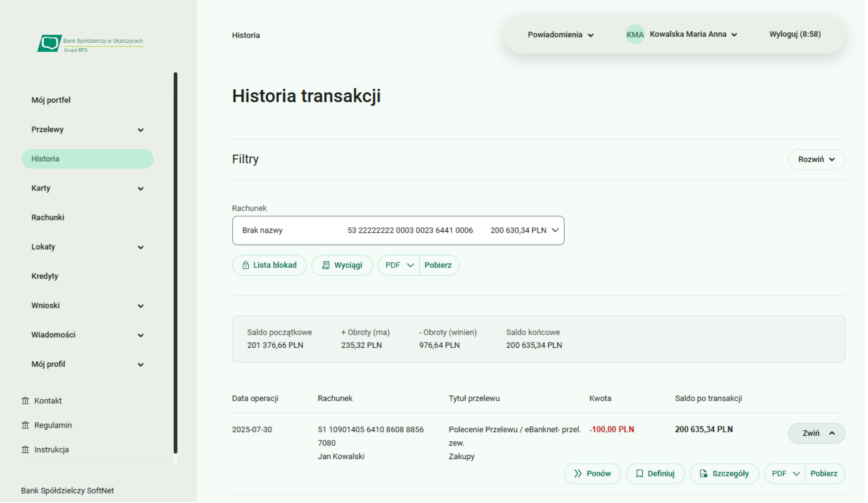Expand the Karty submenu chevron
Viewport: 868px width, 503px height.
141,189
